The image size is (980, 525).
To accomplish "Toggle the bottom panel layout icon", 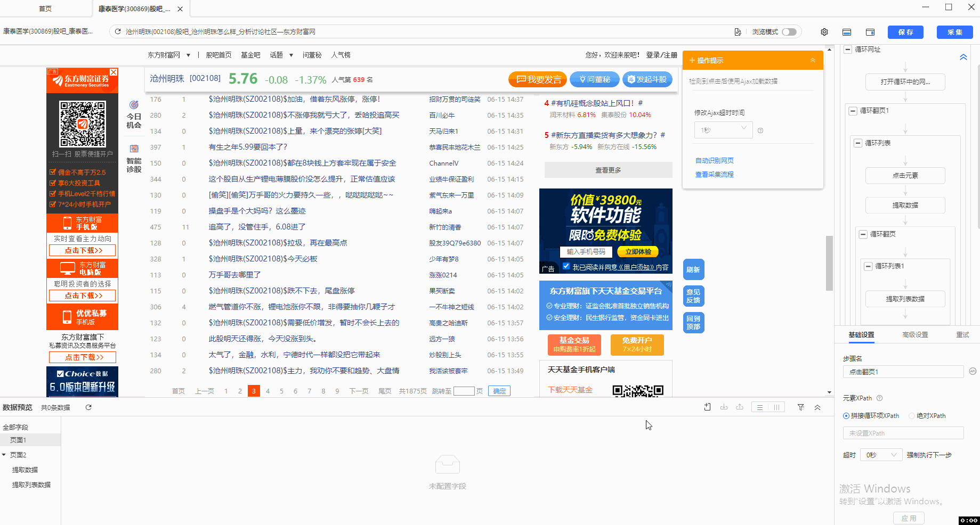I will tap(847, 32).
